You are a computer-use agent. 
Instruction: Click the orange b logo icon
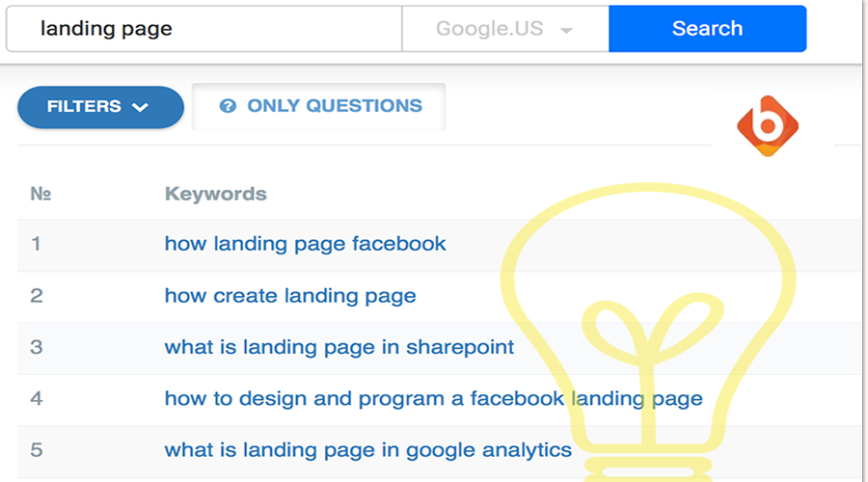coord(768,126)
